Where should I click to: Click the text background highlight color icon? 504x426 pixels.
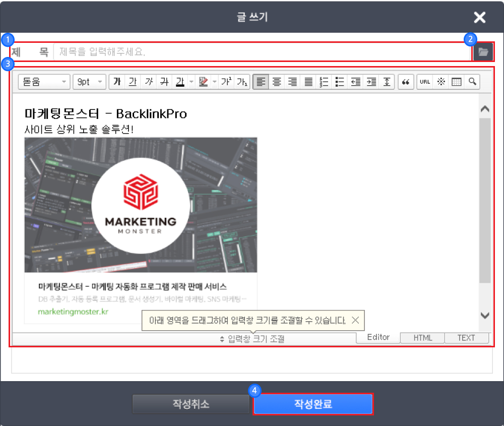coord(204,82)
